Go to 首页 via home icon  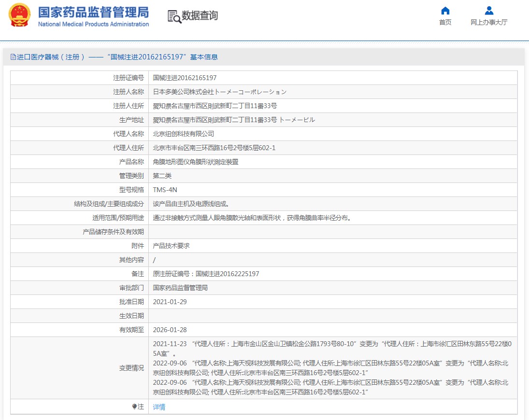[445, 11]
